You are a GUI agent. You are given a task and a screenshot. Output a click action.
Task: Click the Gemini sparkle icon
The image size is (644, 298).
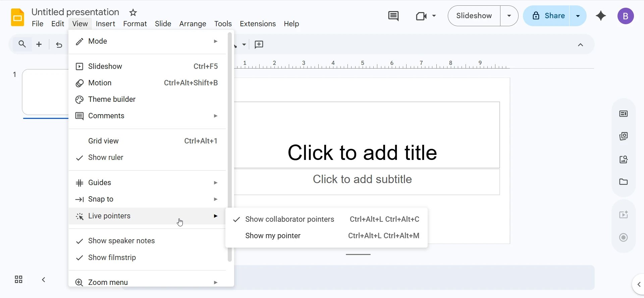coord(601,16)
